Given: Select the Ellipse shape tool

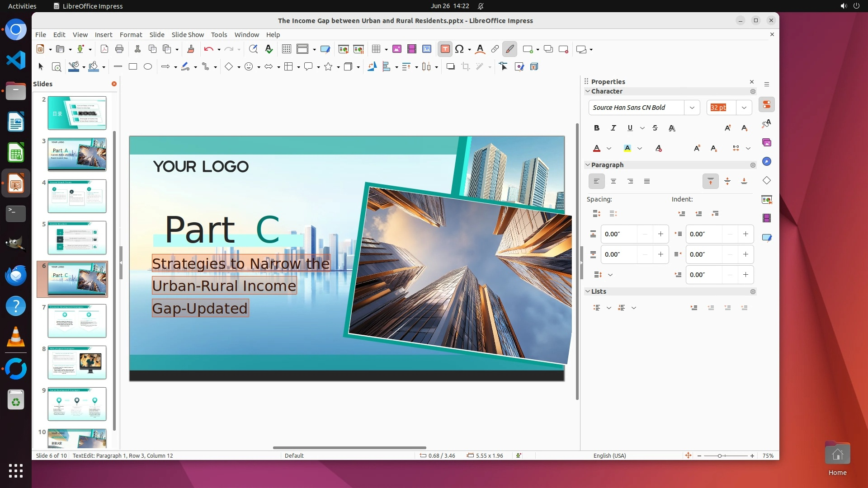Looking at the screenshot, I should coord(148,67).
